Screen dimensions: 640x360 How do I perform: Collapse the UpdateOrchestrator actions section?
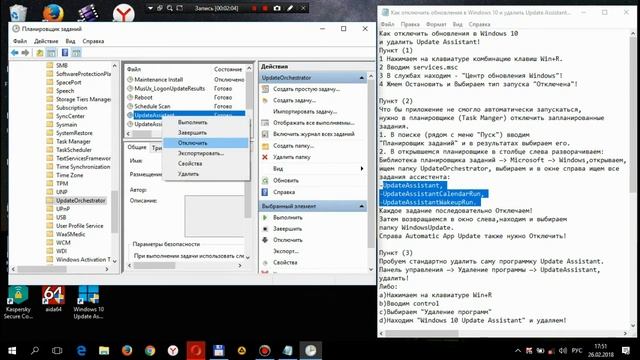tap(362, 78)
